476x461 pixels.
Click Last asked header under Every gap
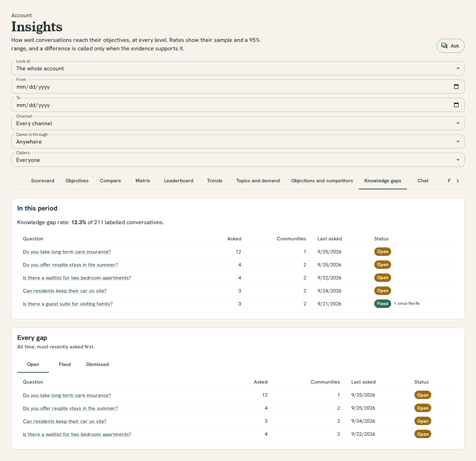coord(363,382)
